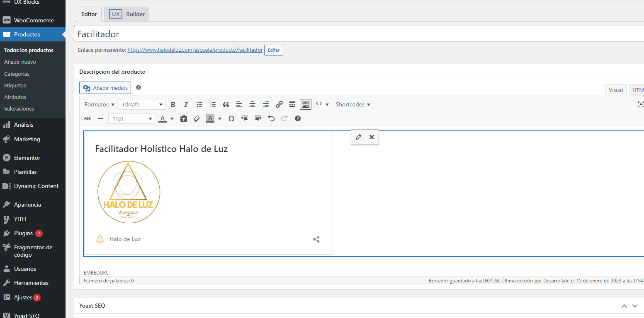Screen dimensions: 644x318
Task: Click the paste as text icon
Action: [184, 118]
